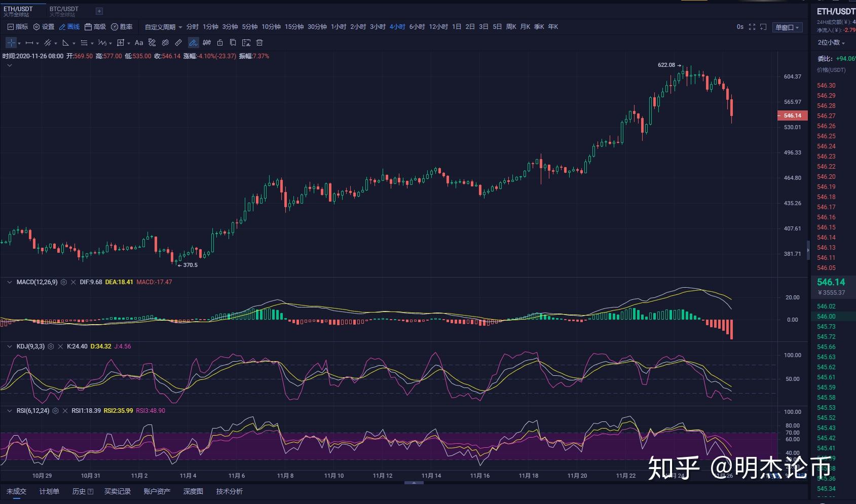Select the 1小时 timeframe
The width and height of the screenshot is (856, 504).
(339, 27)
